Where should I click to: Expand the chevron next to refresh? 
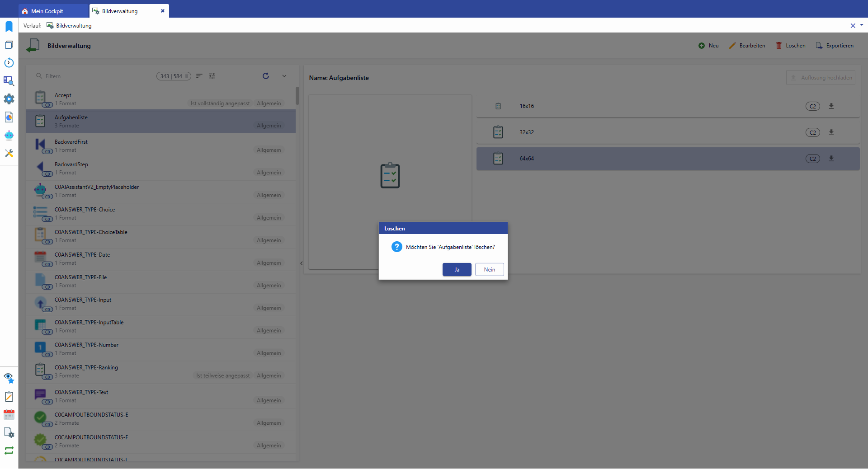coord(284,76)
